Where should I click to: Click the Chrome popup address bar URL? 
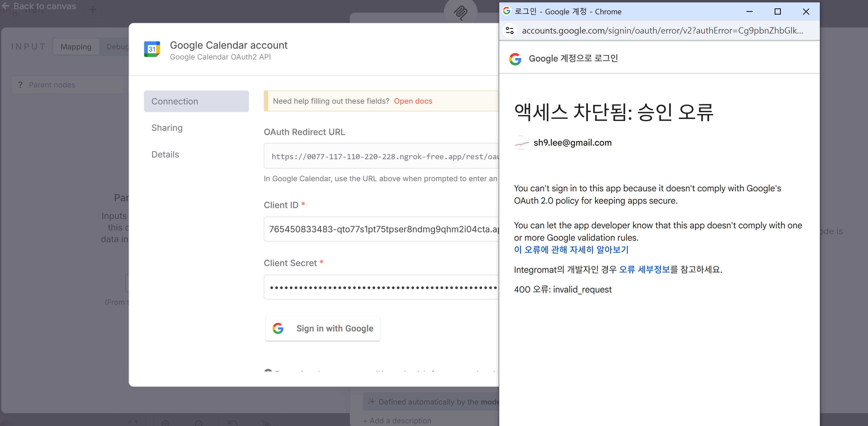tap(662, 31)
